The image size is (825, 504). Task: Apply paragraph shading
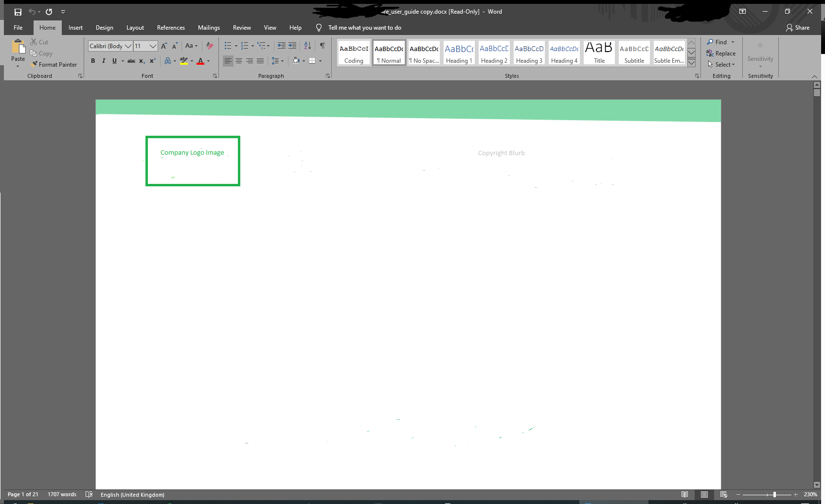(296, 61)
